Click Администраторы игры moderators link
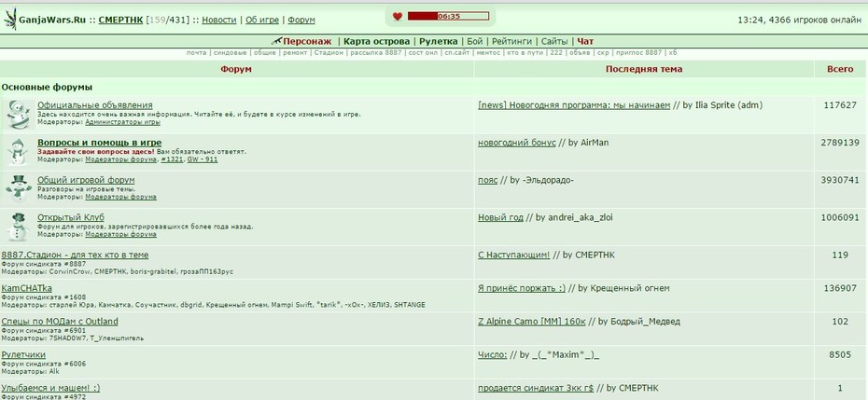This screenshot has width=868, height=400. point(122,122)
